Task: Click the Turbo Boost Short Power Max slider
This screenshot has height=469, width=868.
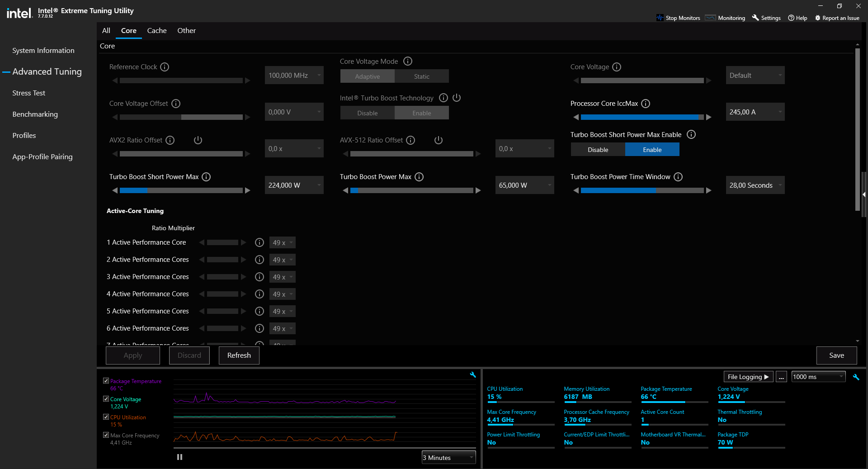Action: [181, 190]
